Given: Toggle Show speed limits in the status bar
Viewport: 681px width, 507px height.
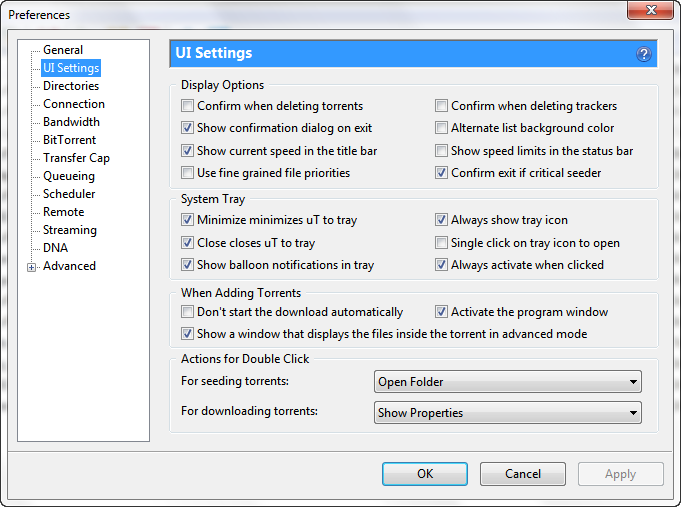Looking at the screenshot, I should click(441, 151).
